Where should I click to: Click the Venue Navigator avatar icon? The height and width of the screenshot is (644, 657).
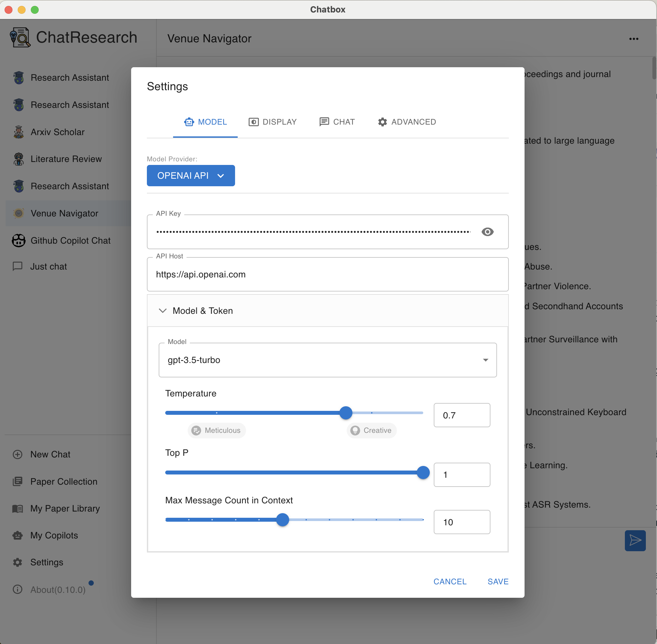(x=19, y=213)
